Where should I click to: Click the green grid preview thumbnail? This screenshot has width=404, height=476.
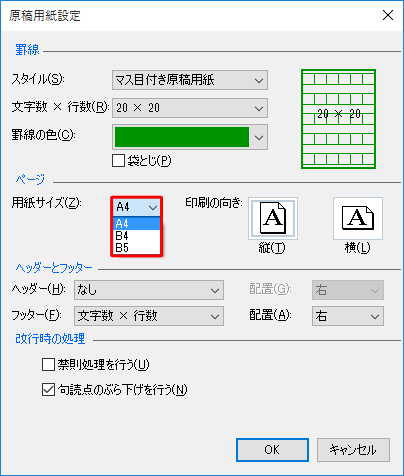[x=338, y=119]
